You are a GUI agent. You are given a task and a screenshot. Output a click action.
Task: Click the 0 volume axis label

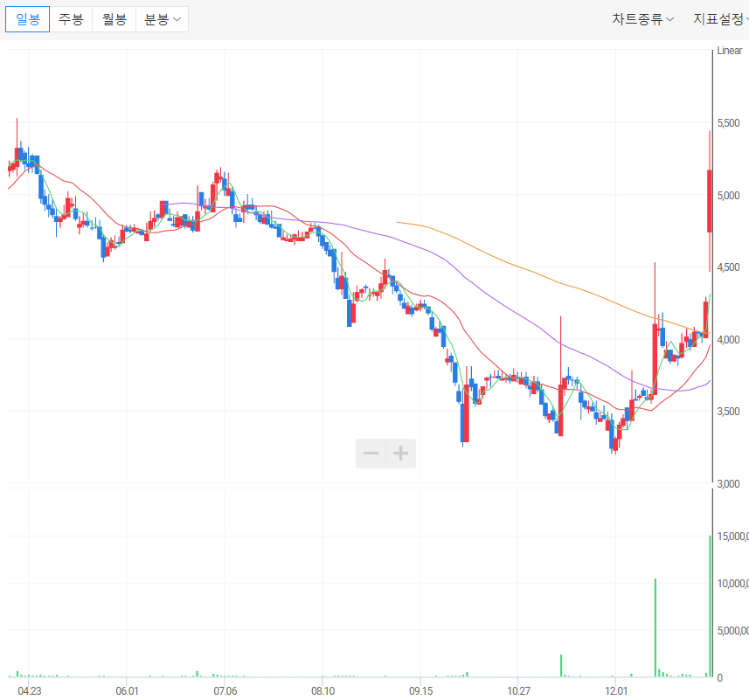tap(720, 677)
